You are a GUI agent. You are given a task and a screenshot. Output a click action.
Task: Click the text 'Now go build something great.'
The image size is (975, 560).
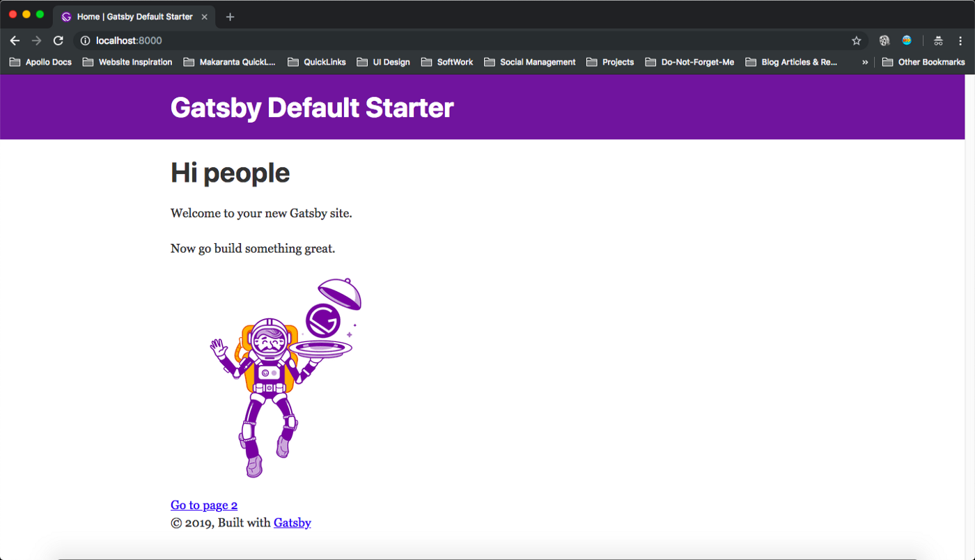pos(253,248)
